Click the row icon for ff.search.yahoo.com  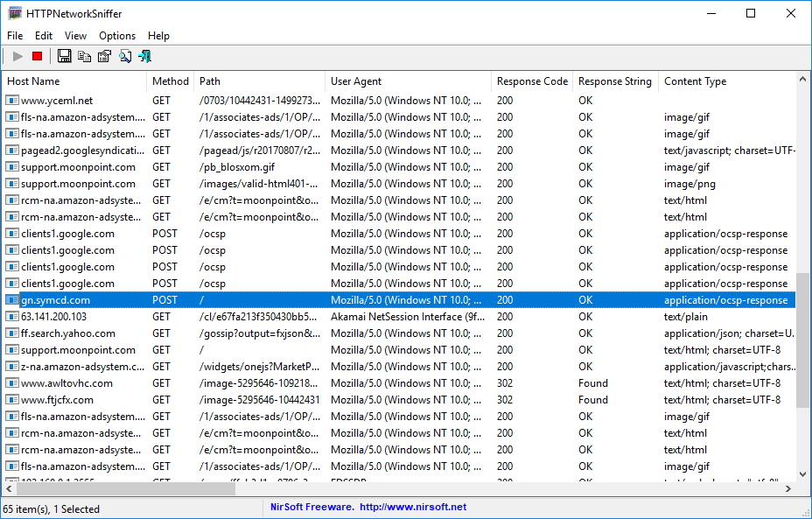[x=12, y=333]
